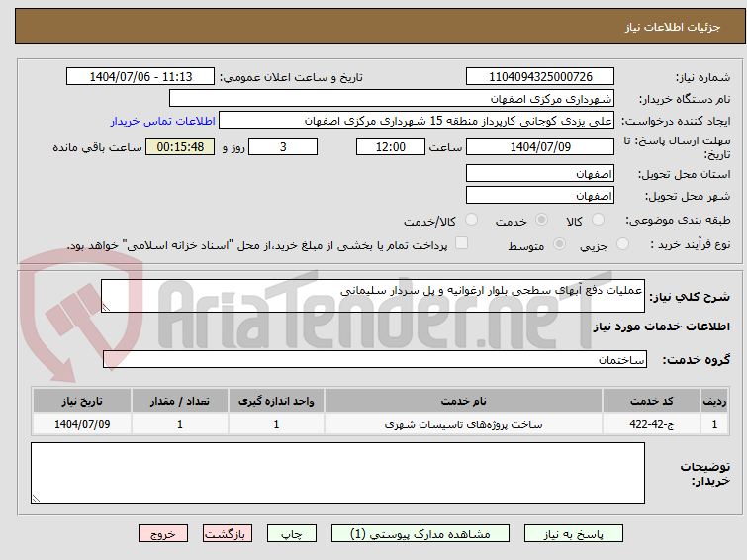
Task: Click the ایجاد کننده درخواست field
Action: click(x=417, y=121)
